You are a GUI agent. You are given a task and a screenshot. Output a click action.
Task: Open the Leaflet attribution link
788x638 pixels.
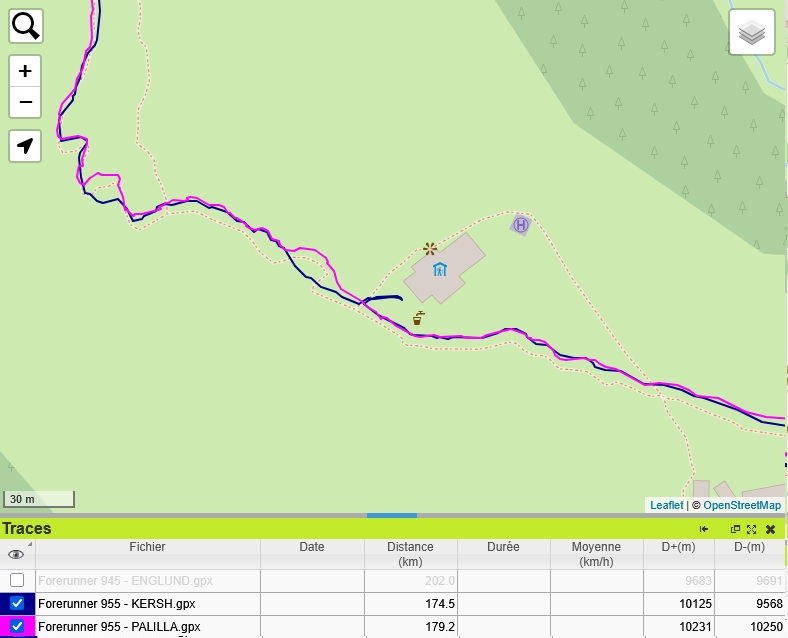(666, 505)
